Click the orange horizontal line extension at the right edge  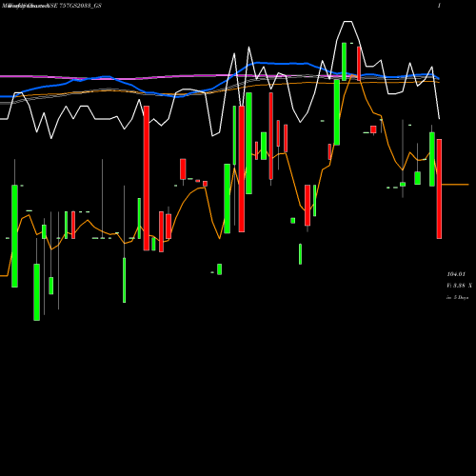[x=455, y=185]
